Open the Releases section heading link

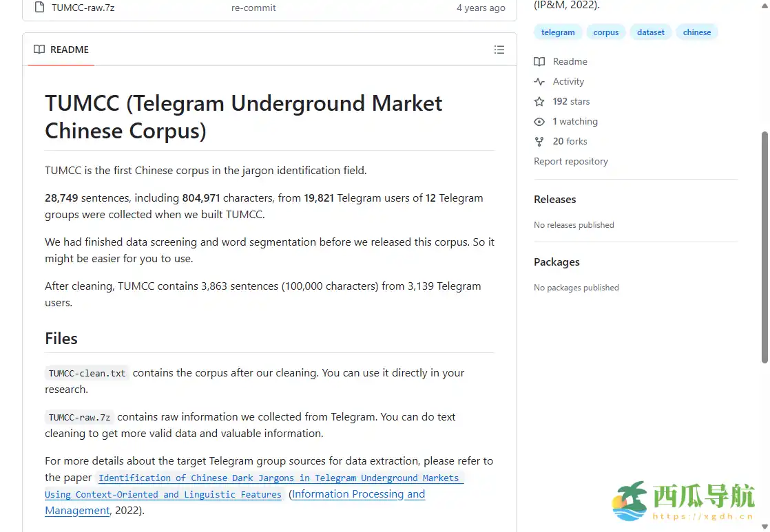pos(554,200)
